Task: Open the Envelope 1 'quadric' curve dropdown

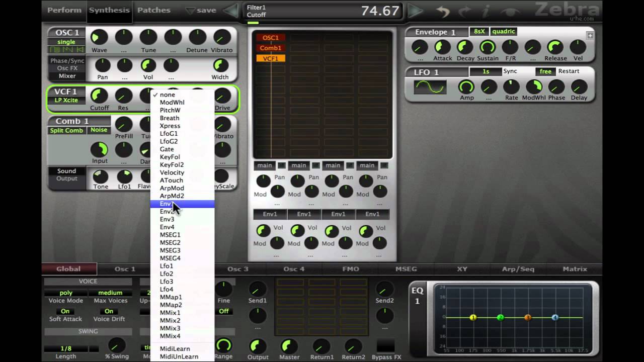Action: pyautogui.click(x=503, y=31)
